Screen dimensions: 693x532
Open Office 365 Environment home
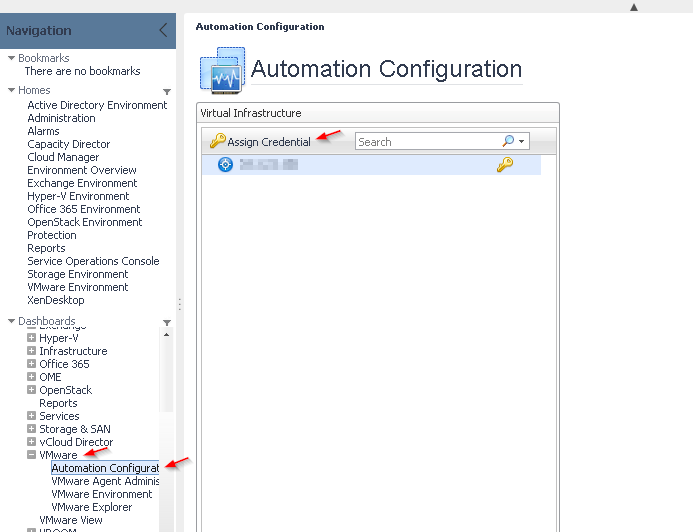(x=84, y=209)
